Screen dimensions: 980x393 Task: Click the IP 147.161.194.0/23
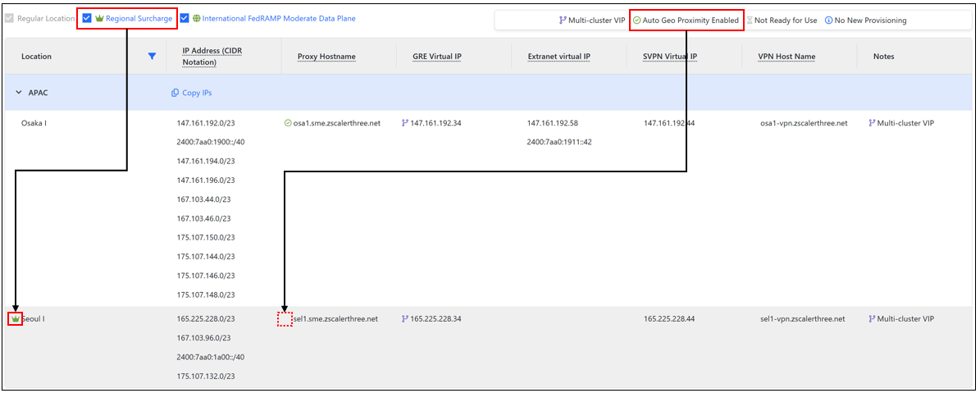click(206, 161)
